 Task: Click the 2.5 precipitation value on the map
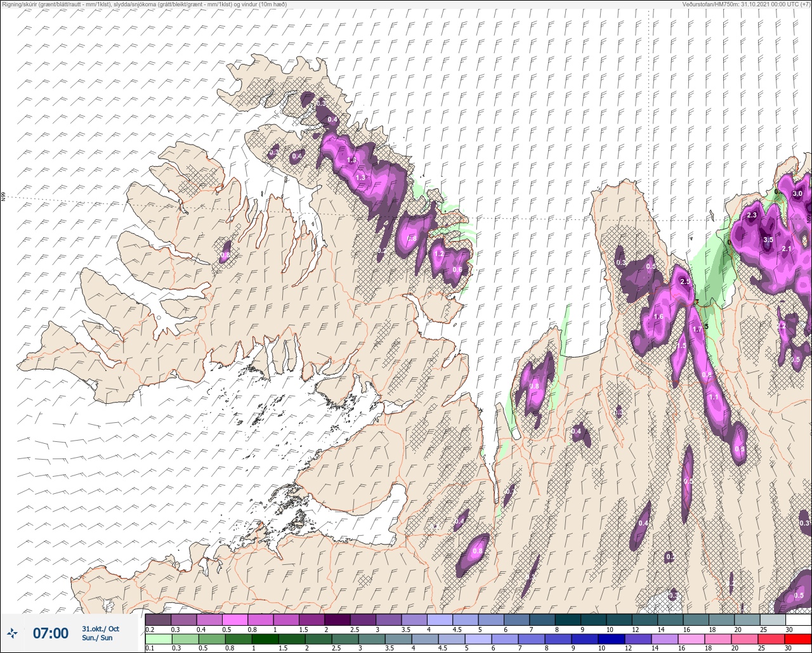(685, 281)
